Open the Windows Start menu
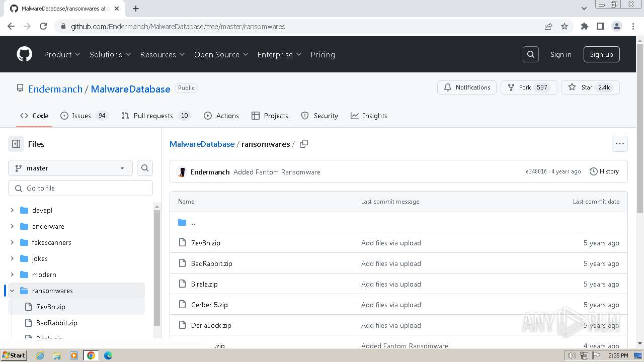This screenshot has height=362, width=644. point(14,355)
